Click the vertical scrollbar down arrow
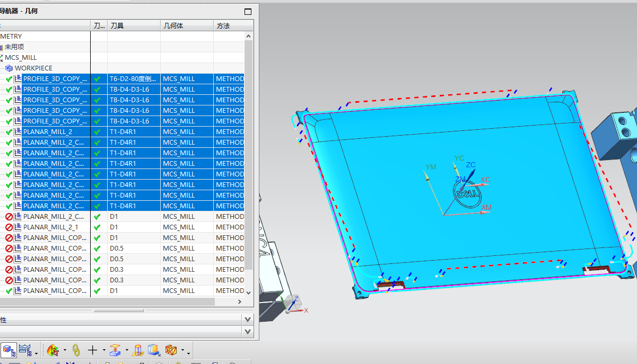The image size is (637, 364). pyautogui.click(x=249, y=292)
